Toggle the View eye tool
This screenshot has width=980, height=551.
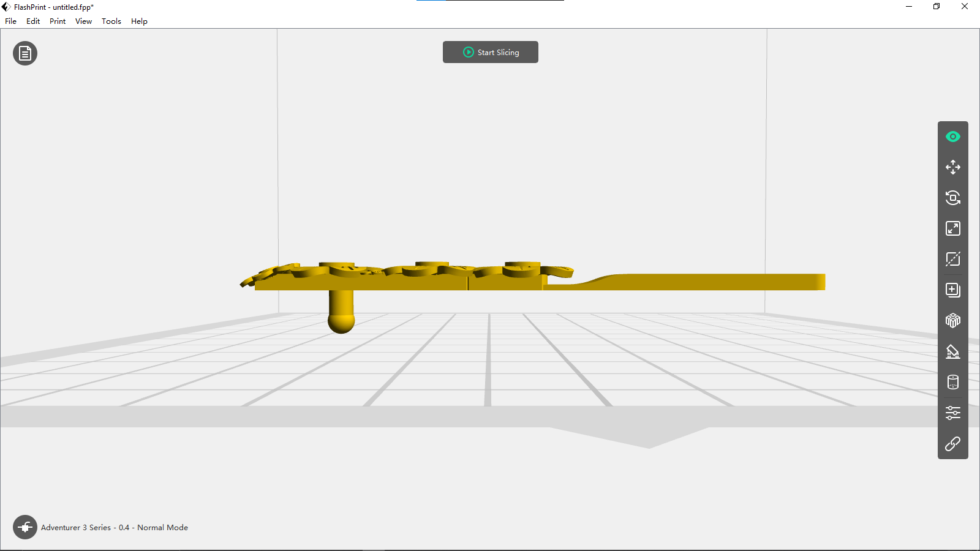(952, 137)
